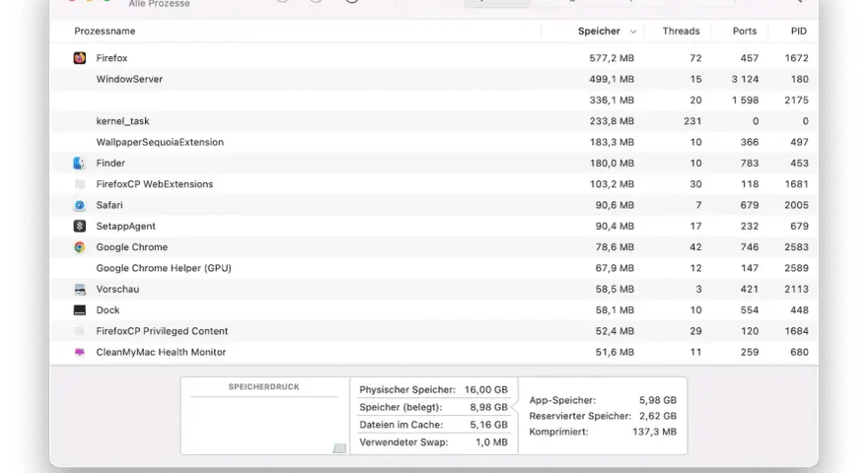Sort by the PID column header

798,31
